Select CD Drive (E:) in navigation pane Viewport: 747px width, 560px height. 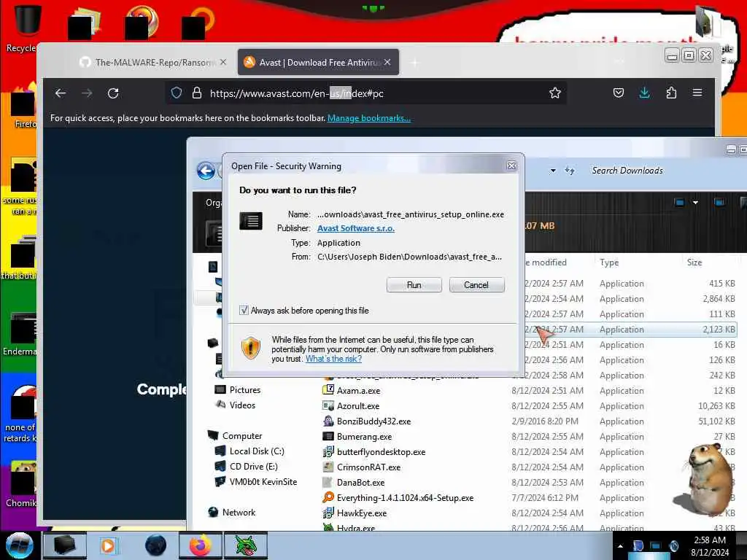(x=253, y=467)
